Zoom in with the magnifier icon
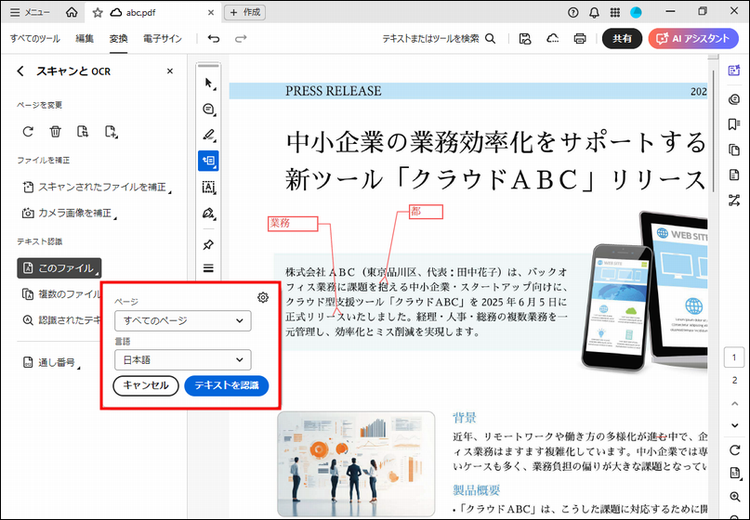 [x=734, y=497]
